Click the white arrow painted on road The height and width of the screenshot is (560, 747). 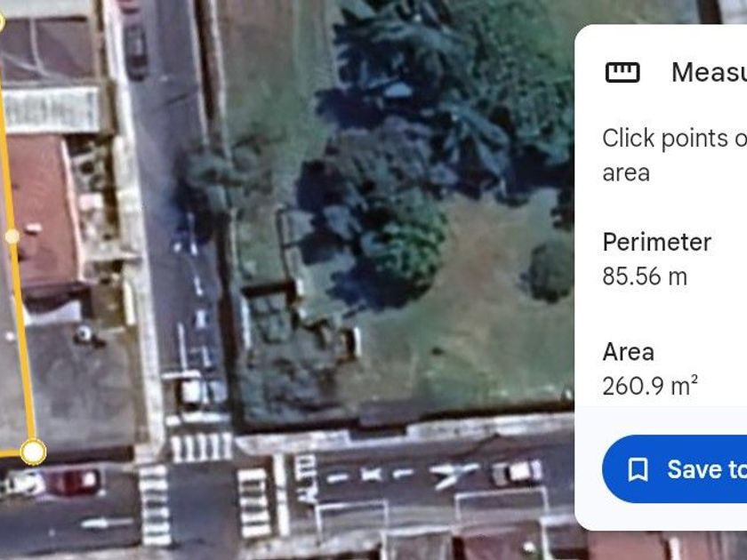pos(107,524)
